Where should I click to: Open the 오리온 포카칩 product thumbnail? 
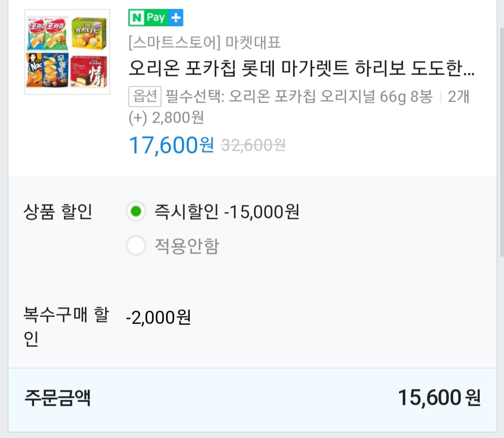click(x=67, y=50)
